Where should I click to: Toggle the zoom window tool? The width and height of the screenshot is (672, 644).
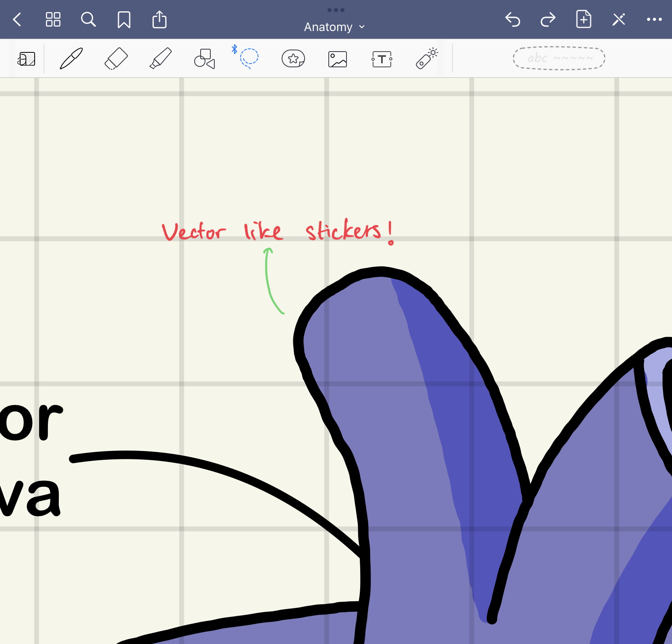point(27,59)
